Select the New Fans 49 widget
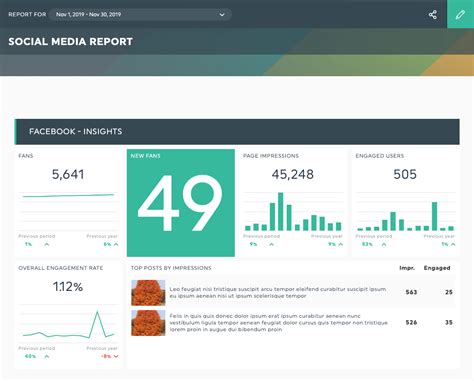 181,203
